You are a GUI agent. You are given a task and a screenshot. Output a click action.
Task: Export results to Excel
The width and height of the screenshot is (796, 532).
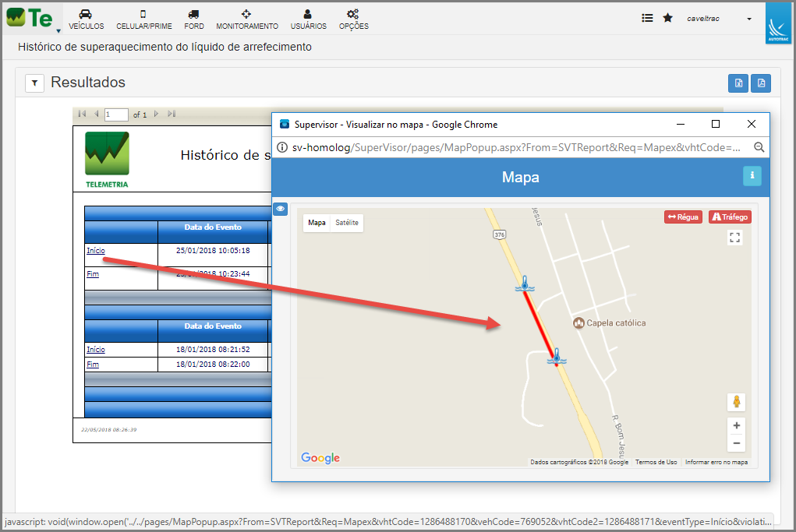738,83
